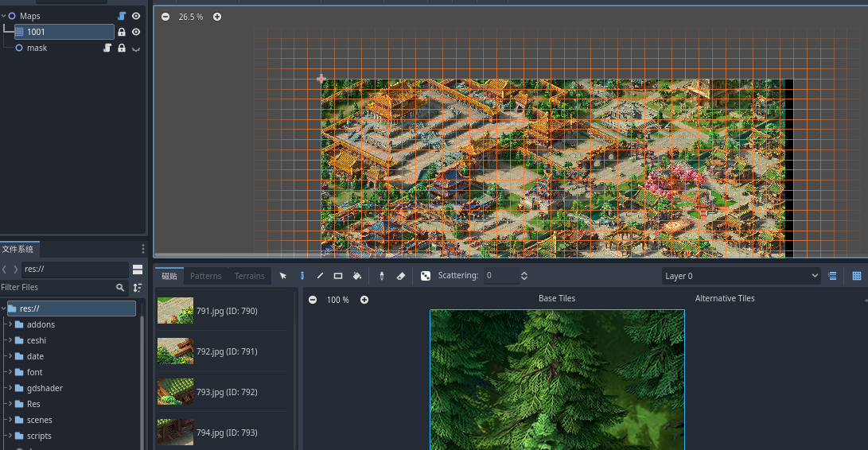Zoom in the tile atlas view
Image resolution: width=868 pixels, height=450 pixels.
point(364,300)
